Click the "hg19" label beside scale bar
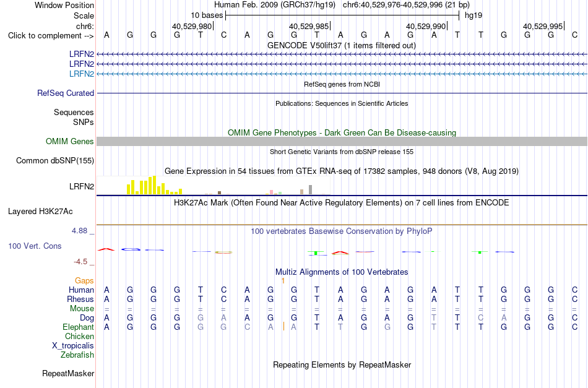The image size is (588, 388). (x=473, y=15)
